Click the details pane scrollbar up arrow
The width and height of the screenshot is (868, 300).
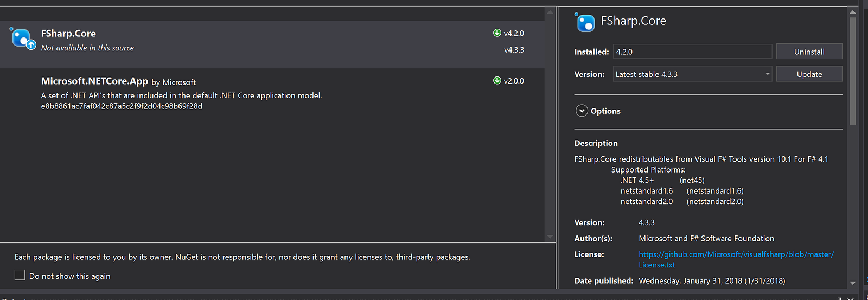[x=852, y=11]
